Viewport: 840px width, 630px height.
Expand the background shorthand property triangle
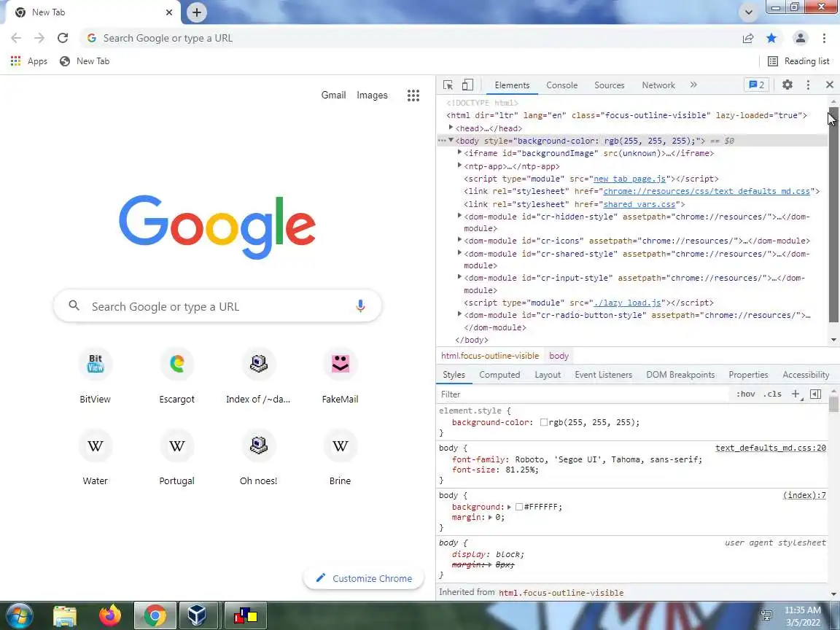[x=509, y=507]
